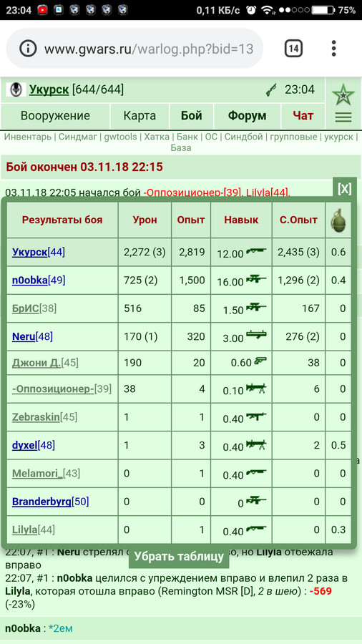Open Джони Д.[45] player link
This screenshot has width=362, height=644.
click(45, 363)
